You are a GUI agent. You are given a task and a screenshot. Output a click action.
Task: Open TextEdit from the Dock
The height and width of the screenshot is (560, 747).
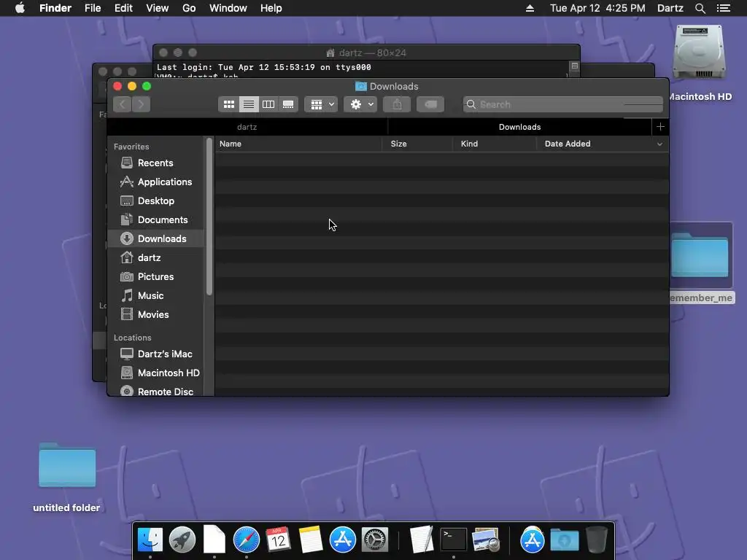coord(421,540)
